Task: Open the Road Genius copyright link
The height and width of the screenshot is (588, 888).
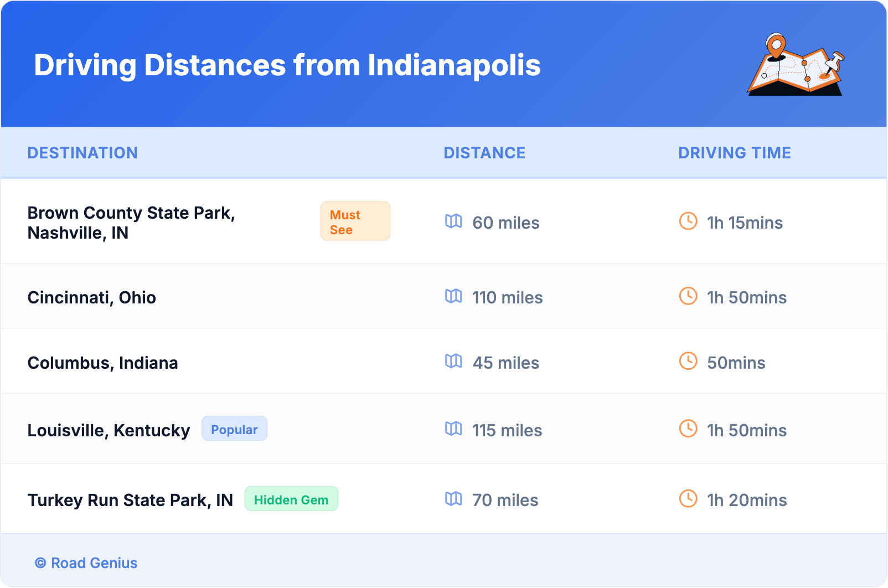Action: click(x=86, y=563)
